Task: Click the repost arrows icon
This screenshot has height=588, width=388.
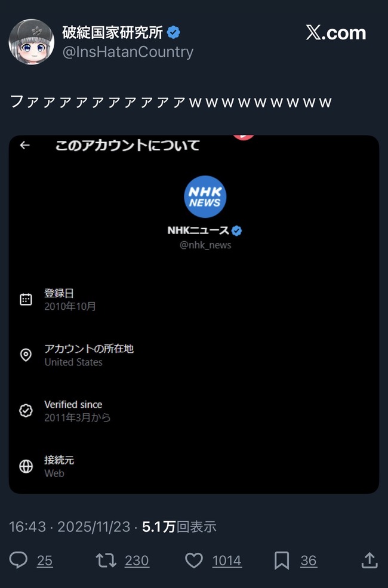Action: (x=106, y=561)
